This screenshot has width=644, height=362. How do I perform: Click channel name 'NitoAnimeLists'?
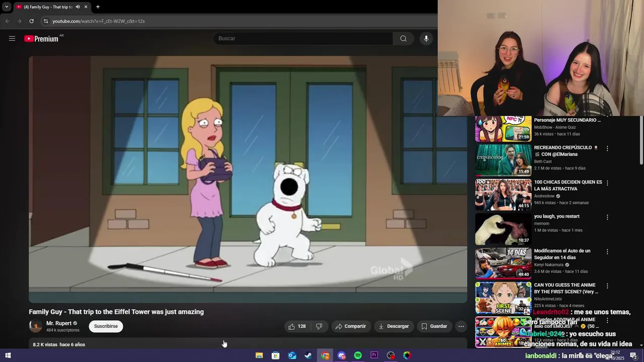pyautogui.click(x=548, y=299)
